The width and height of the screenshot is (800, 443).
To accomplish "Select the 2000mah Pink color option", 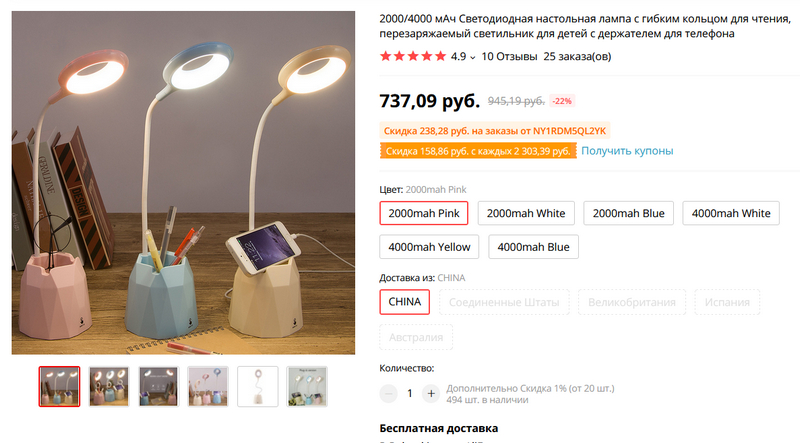I will point(423,213).
